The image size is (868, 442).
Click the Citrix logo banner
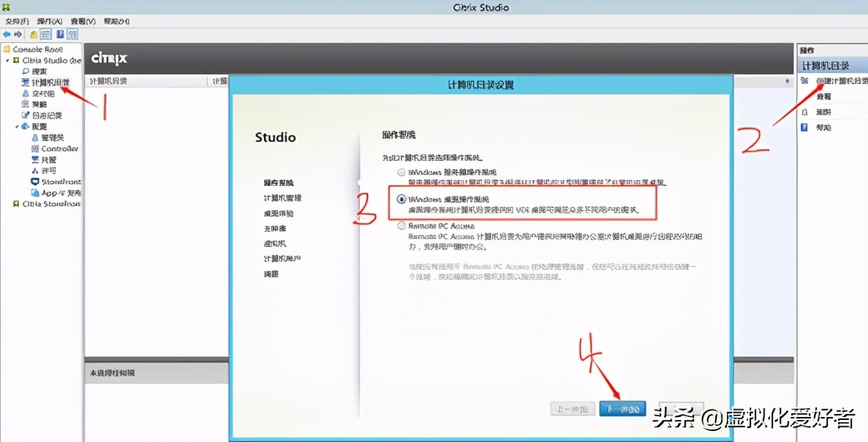tap(109, 58)
